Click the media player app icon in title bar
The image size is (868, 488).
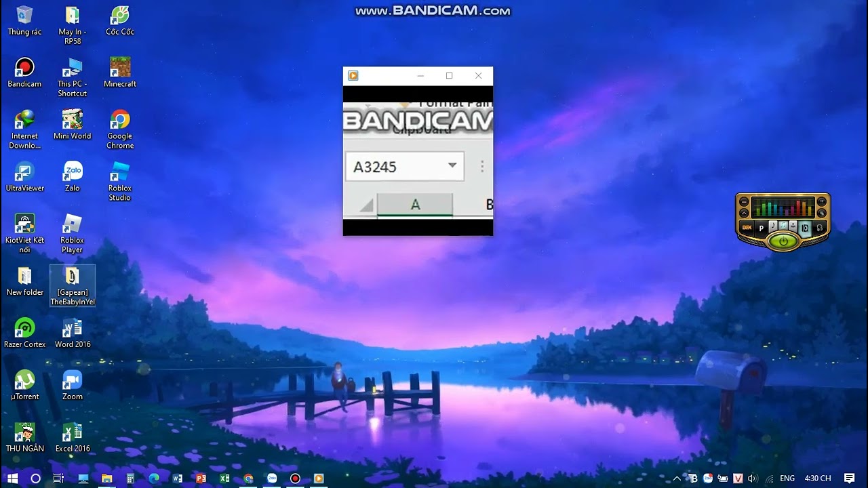(x=353, y=76)
